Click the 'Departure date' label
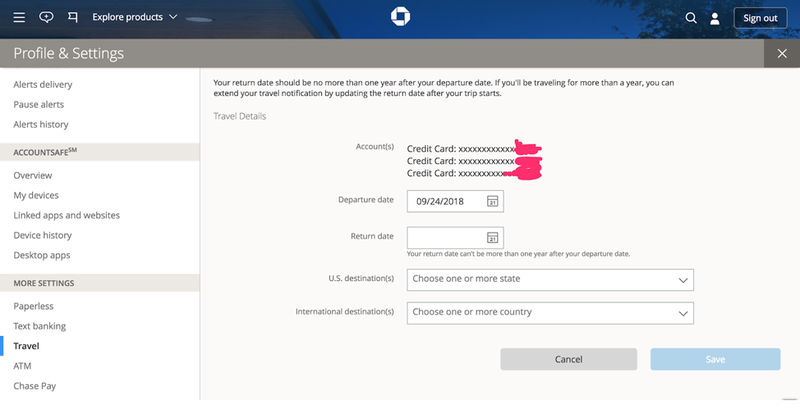800x409 pixels. point(366,200)
